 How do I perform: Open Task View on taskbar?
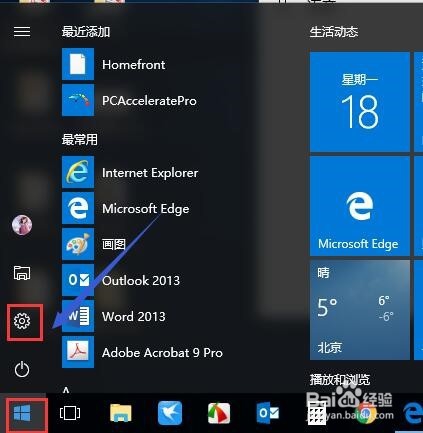(70, 413)
